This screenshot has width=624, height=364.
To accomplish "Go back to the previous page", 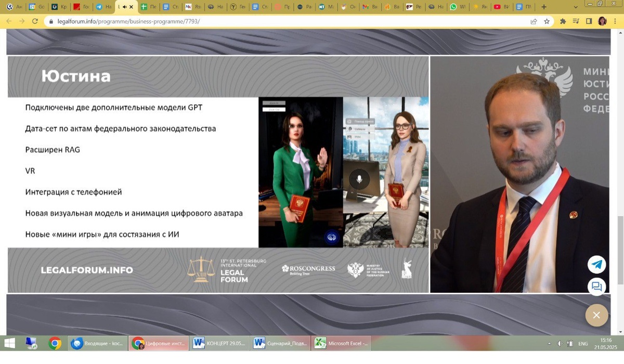I will pos(8,21).
